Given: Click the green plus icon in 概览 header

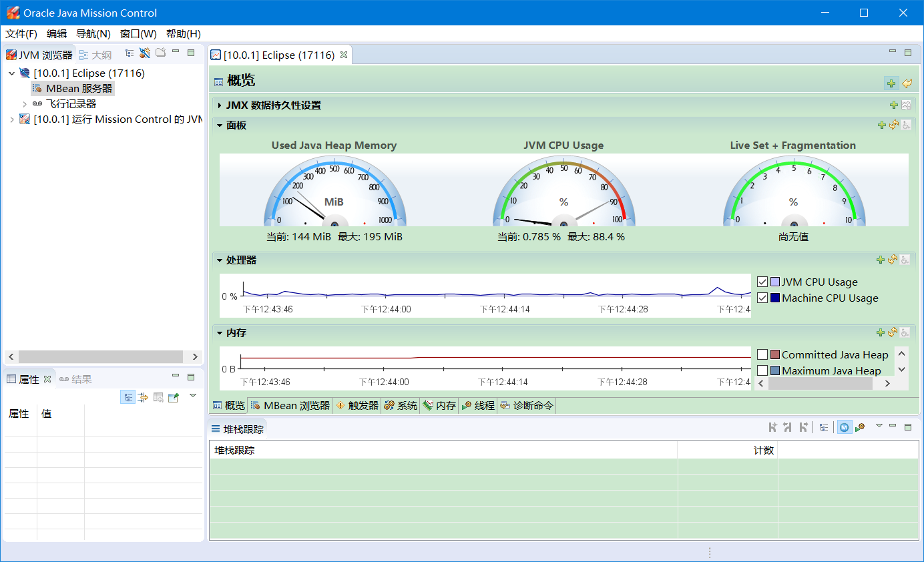Looking at the screenshot, I should [x=891, y=83].
